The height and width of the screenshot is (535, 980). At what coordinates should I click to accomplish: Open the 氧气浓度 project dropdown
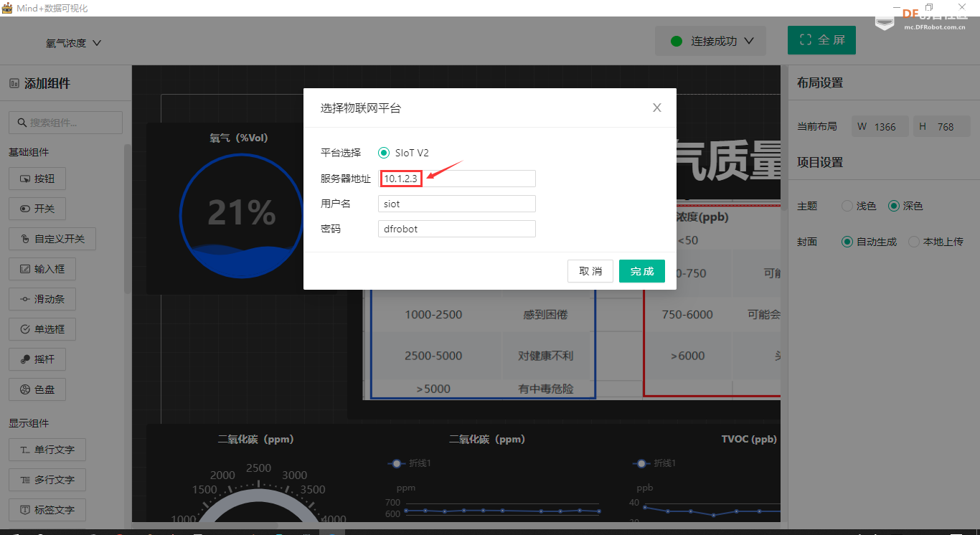[x=74, y=43]
